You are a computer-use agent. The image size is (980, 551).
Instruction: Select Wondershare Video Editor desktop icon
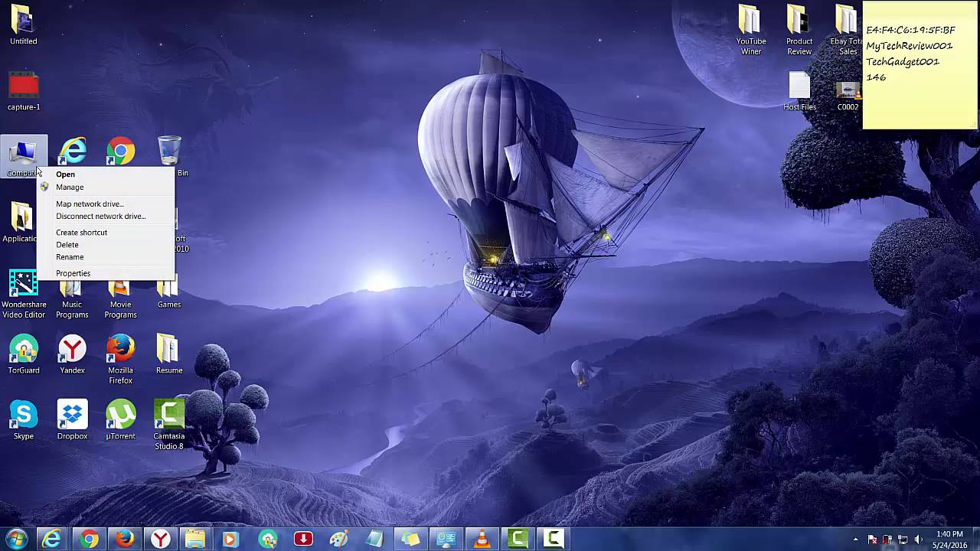[24, 294]
